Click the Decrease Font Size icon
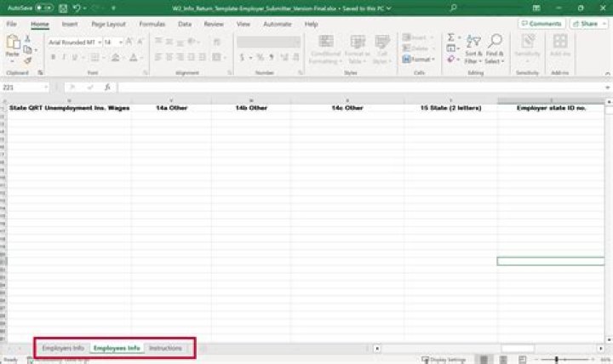Screen dimensions: 613x364 pos(140,42)
